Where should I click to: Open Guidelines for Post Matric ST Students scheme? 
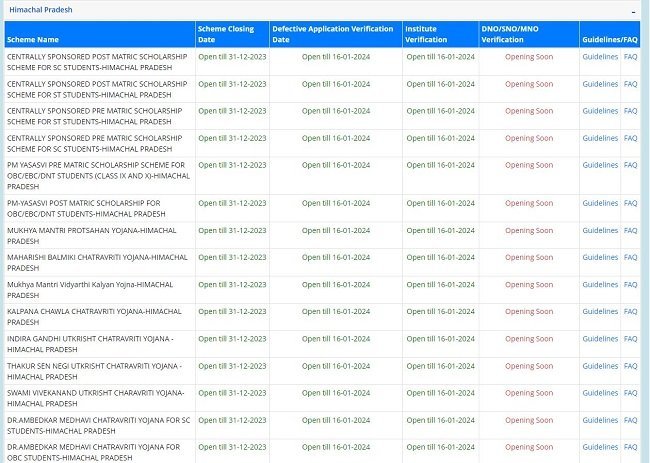coord(600,84)
